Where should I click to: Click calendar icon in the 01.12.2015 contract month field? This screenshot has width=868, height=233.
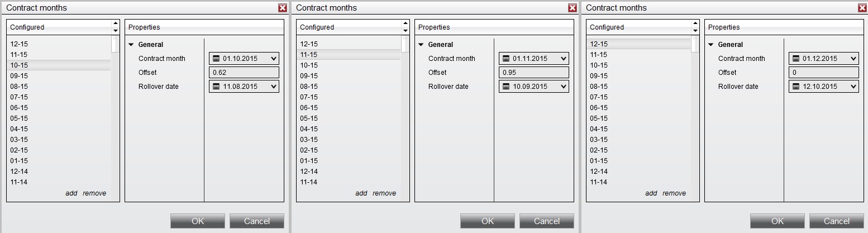click(796, 59)
